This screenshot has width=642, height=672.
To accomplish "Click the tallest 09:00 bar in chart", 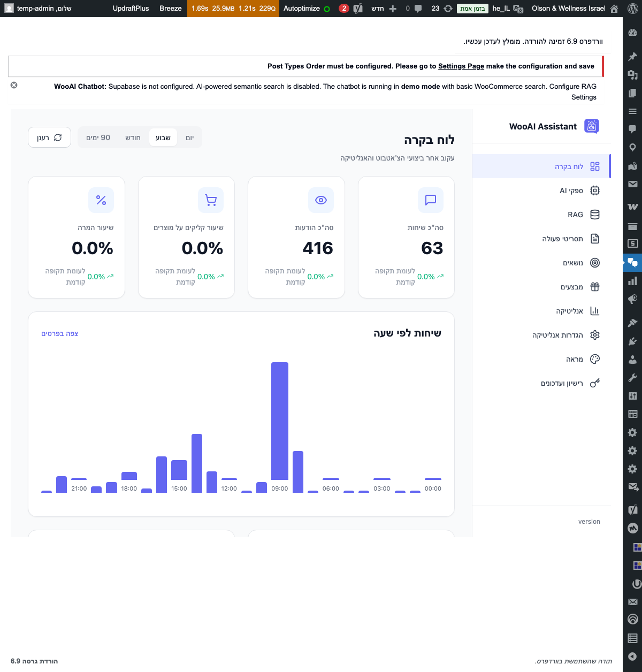I will 280,423.
